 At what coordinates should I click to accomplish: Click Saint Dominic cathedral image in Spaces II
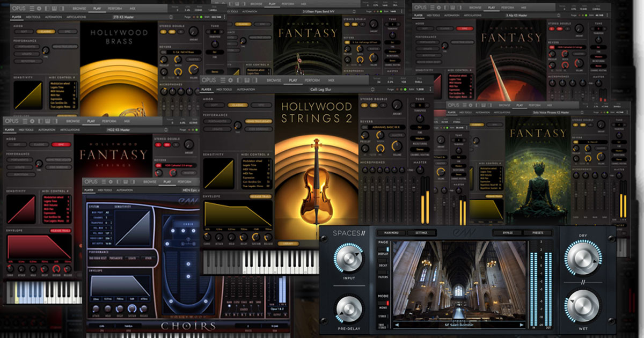459,280
